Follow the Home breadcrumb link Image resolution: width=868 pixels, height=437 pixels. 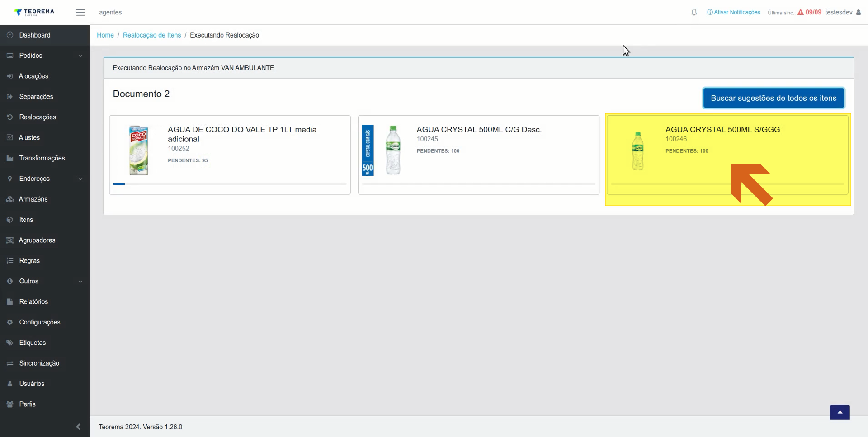[105, 35]
